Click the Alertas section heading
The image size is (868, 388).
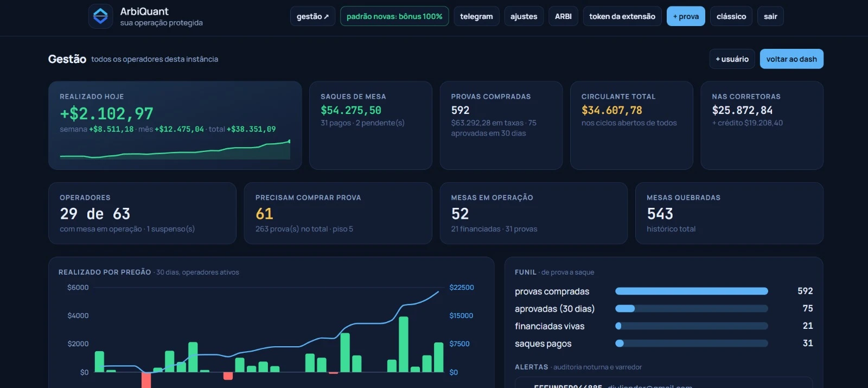[532, 367]
